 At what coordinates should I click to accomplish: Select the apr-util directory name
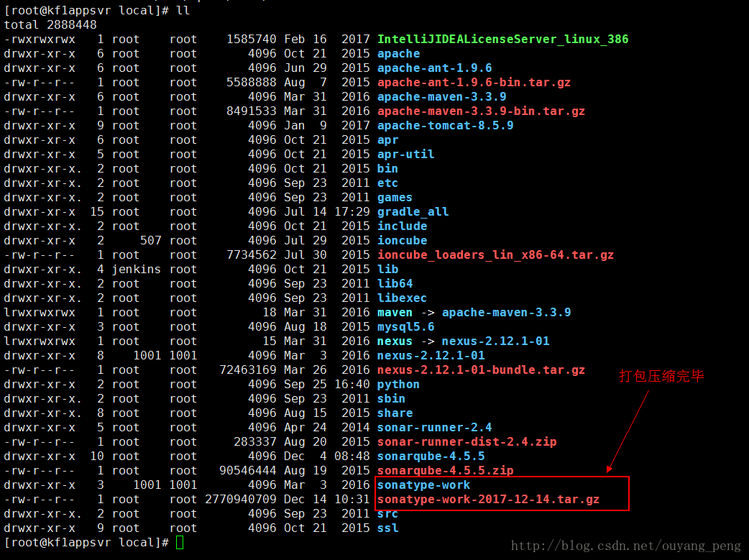pos(405,154)
